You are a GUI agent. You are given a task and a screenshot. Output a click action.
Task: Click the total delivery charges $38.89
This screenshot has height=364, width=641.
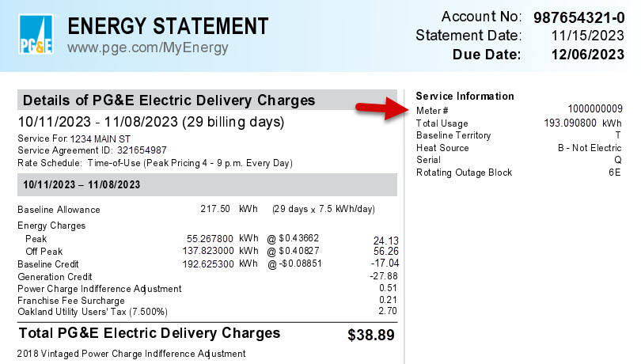tap(372, 336)
